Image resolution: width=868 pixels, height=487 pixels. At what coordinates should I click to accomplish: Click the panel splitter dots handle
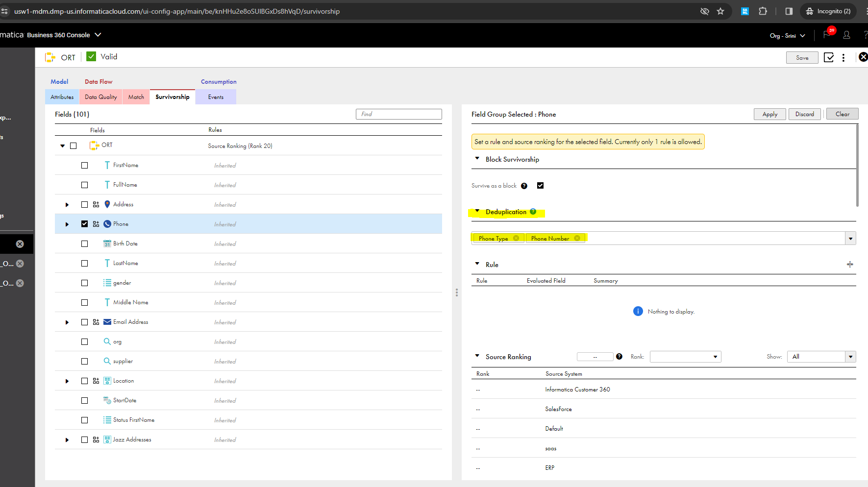[x=457, y=292]
